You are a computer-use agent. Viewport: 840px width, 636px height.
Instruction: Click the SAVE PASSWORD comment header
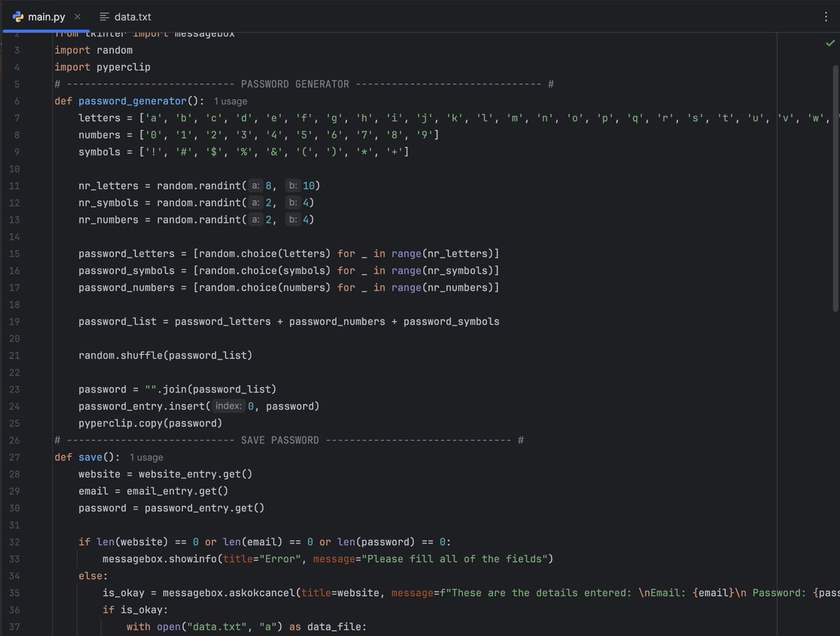tap(289, 440)
